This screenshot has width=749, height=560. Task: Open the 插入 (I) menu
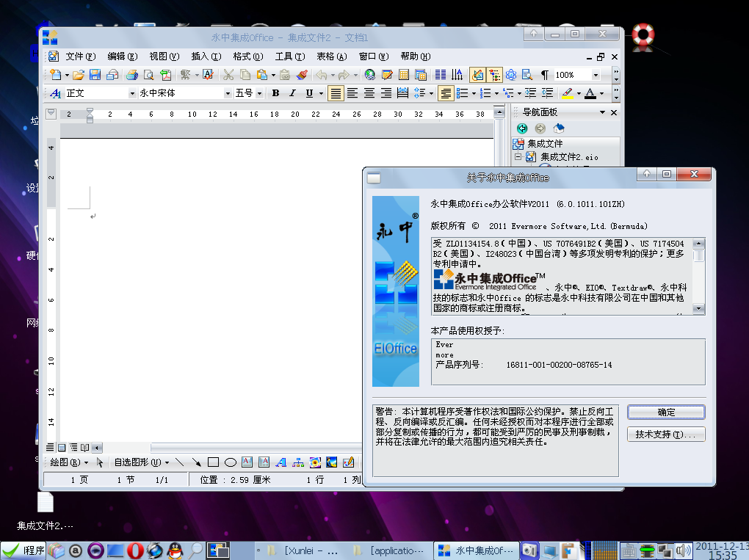pyautogui.click(x=206, y=57)
